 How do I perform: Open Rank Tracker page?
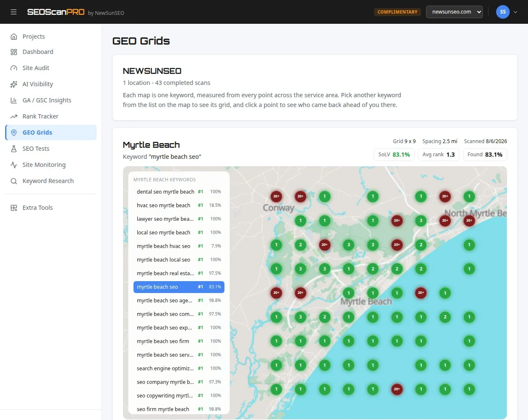tap(51, 116)
